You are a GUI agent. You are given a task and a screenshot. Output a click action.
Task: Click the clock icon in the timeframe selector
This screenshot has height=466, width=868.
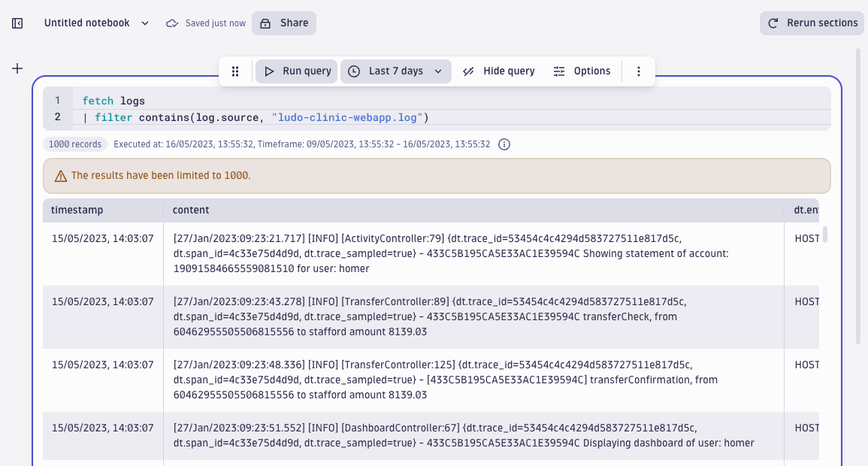click(353, 71)
